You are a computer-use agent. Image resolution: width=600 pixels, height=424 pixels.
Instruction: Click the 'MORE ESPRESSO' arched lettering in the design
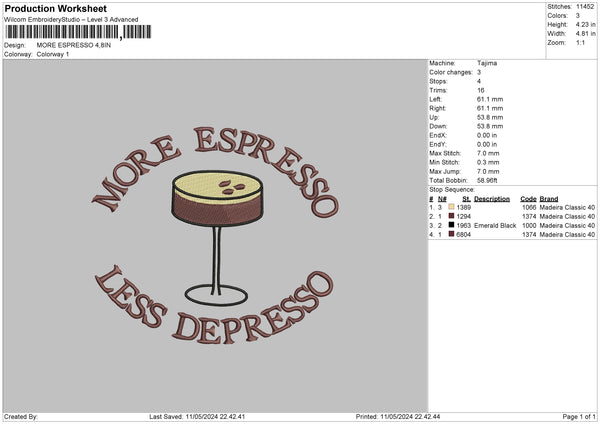pyautogui.click(x=215, y=171)
